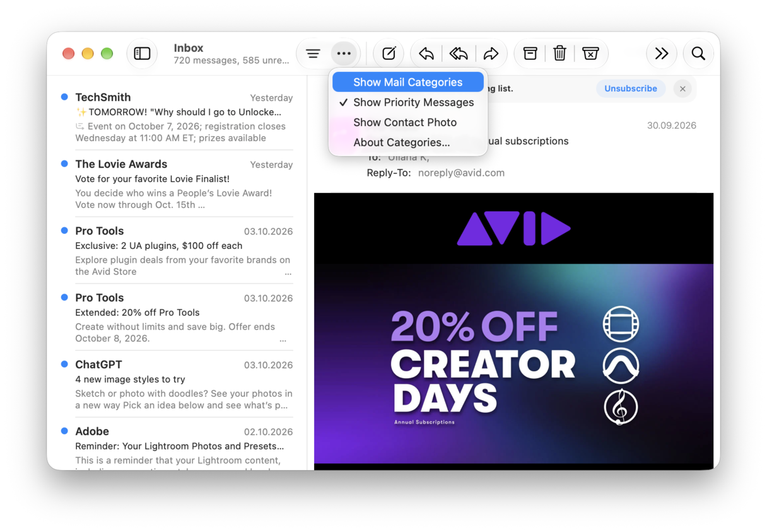767x532 pixels.
Task: Open the filter messages icon
Action: pyautogui.click(x=313, y=54)
